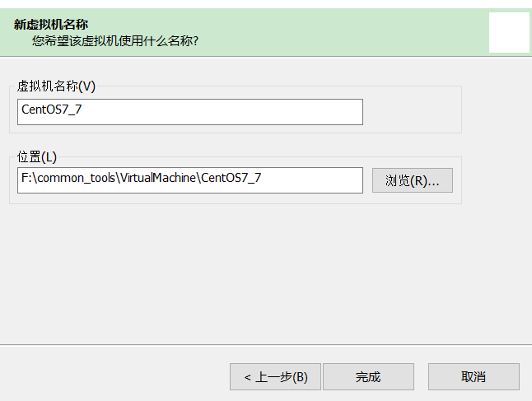Click the common_tools segment in location path

(76, 177)
